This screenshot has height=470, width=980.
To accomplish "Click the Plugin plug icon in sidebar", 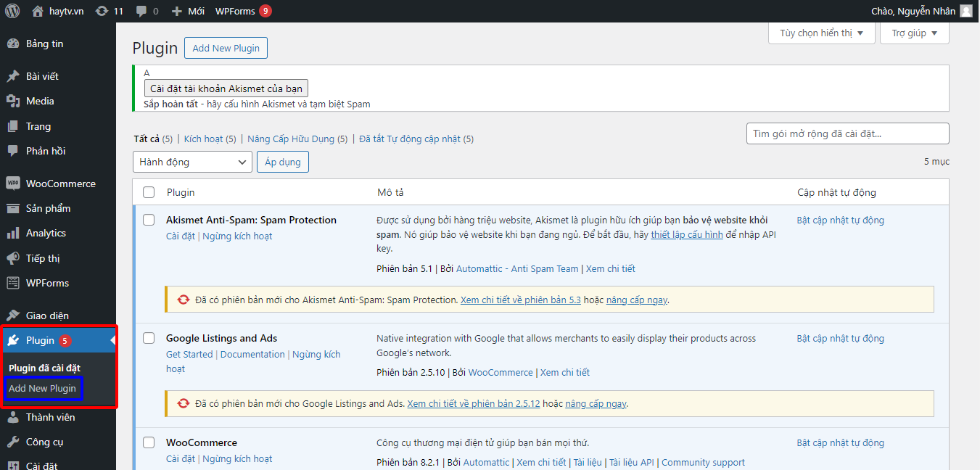I will 13,340.
